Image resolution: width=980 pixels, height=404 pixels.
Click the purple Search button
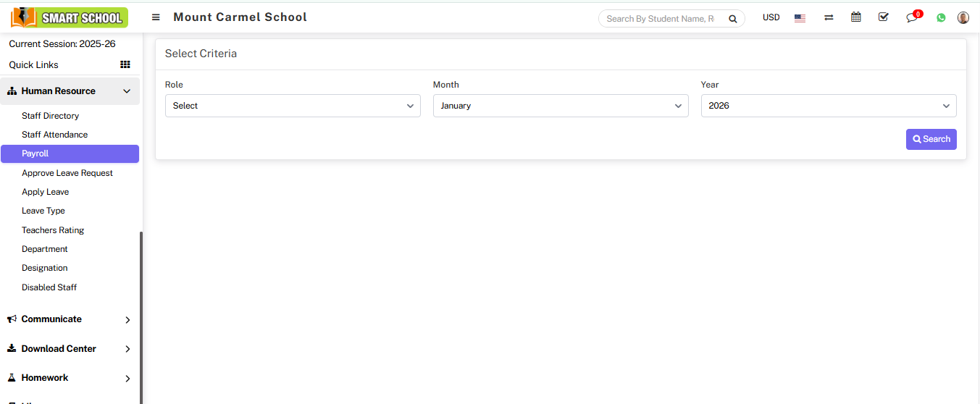pos(931,139)
